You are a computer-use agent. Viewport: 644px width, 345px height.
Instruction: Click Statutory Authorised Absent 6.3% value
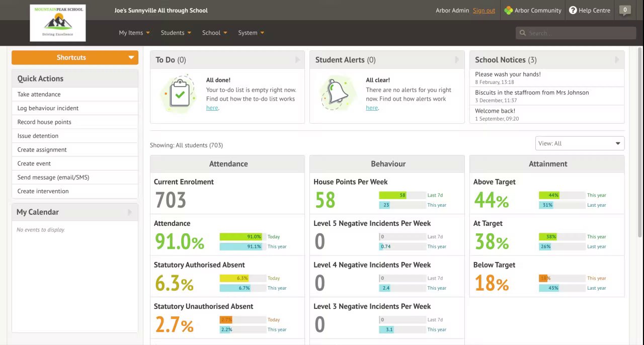[x=174, y=284]
